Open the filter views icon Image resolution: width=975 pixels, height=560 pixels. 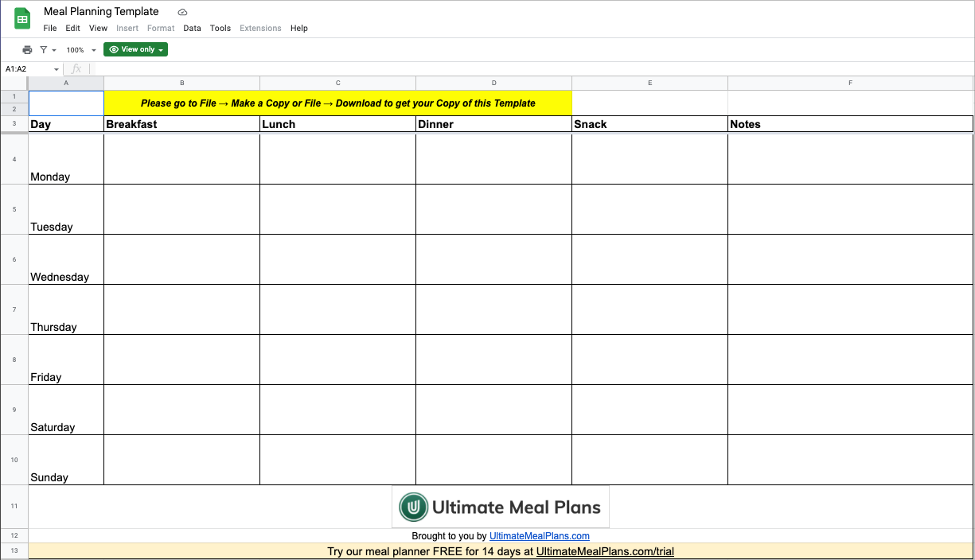(x=47, y=49)
